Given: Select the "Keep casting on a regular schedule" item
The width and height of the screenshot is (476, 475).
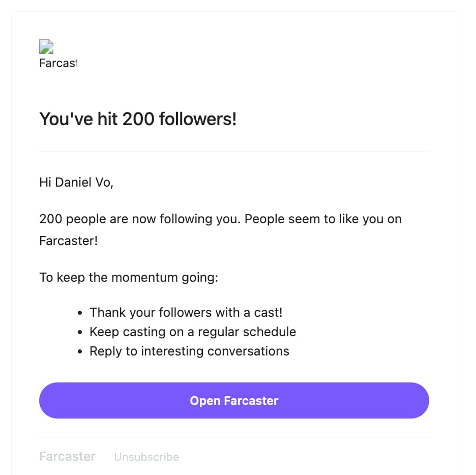Looking at the screenshot, I should (193, 332).
